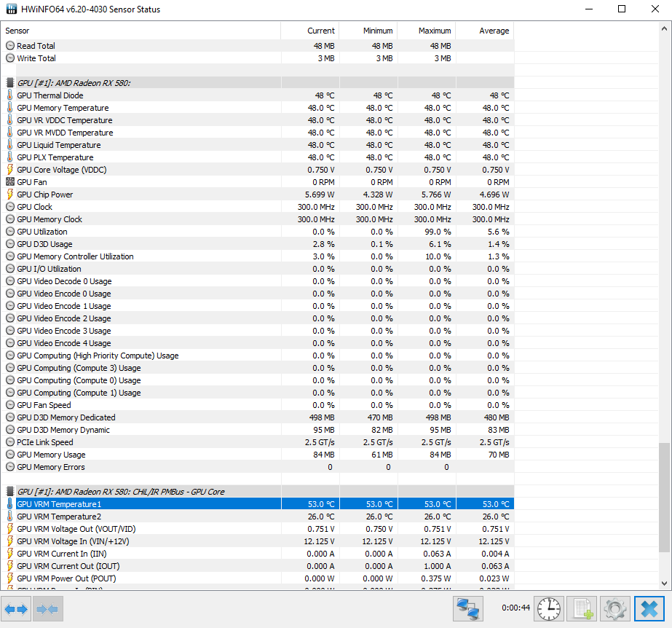Click the clock reset timer button

(549, 609)
